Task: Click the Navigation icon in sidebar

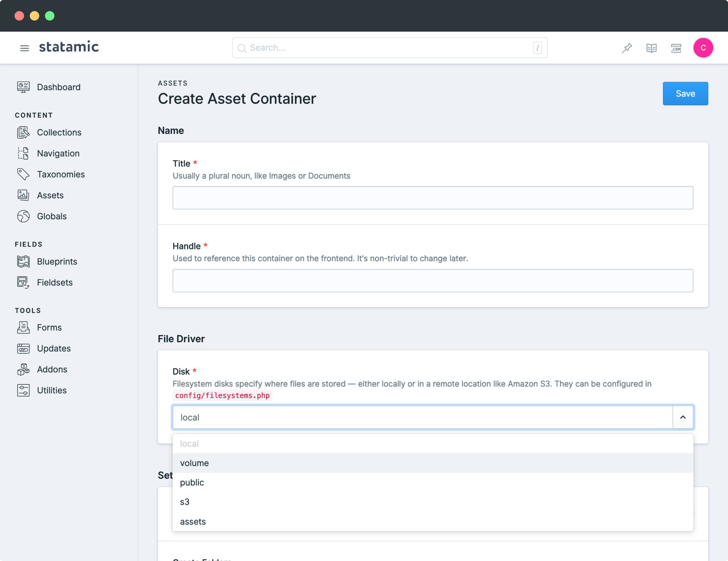Action: pyautogui.click(x=23, y=153)
